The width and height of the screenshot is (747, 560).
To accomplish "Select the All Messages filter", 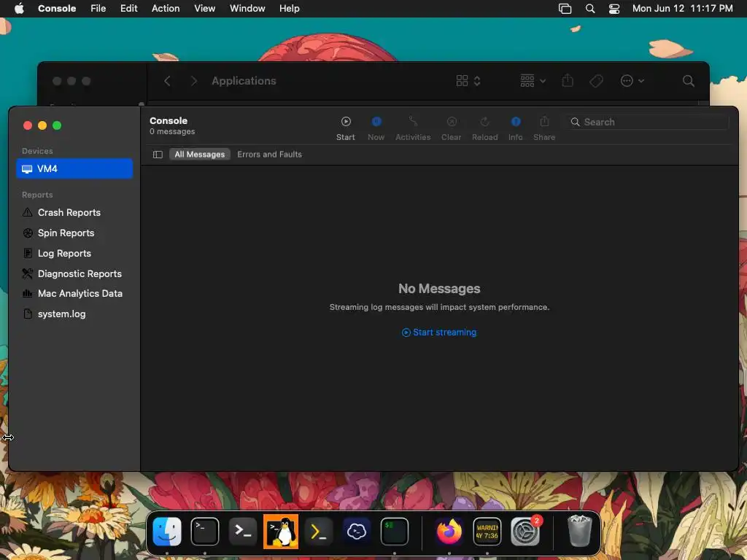I will click(x=200, y=155).
